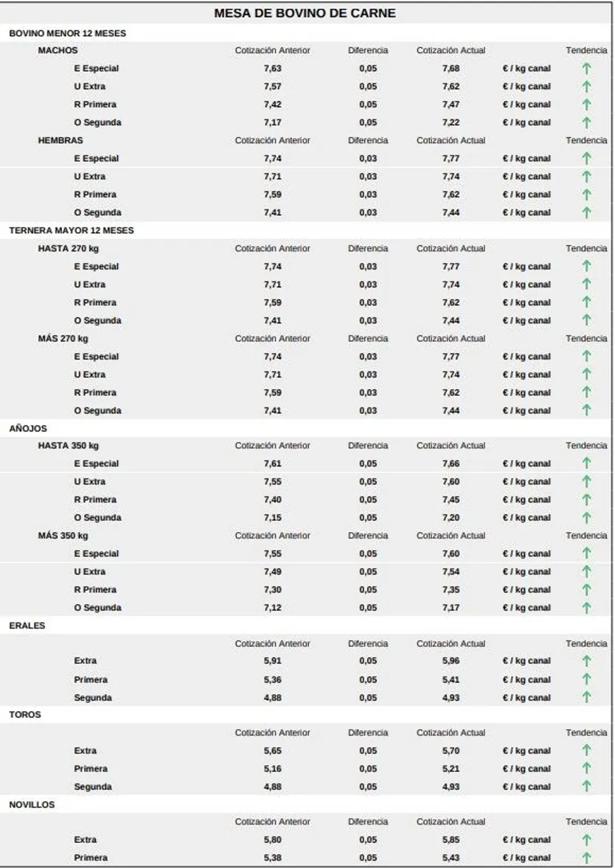
Task: Click the green trend arrow for Machos E Especial
Action: (586, 69)
